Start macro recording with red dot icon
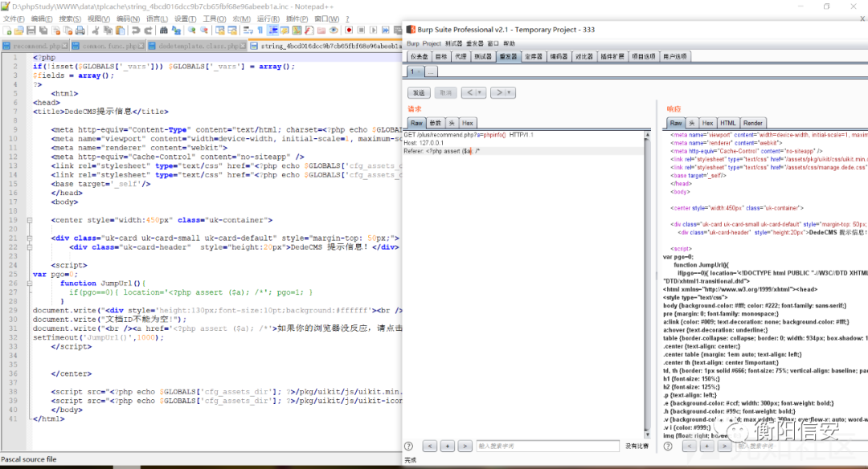 349,31
